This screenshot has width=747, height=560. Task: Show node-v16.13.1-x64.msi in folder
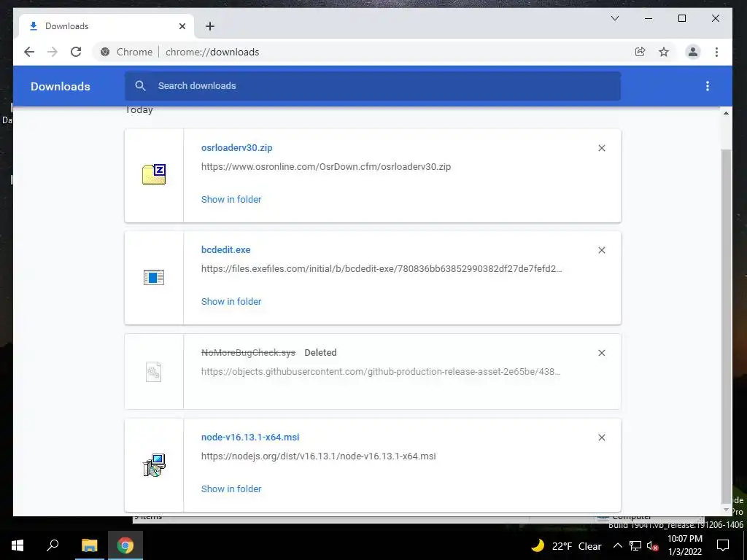pyautogui.click(x=231, y=489)
